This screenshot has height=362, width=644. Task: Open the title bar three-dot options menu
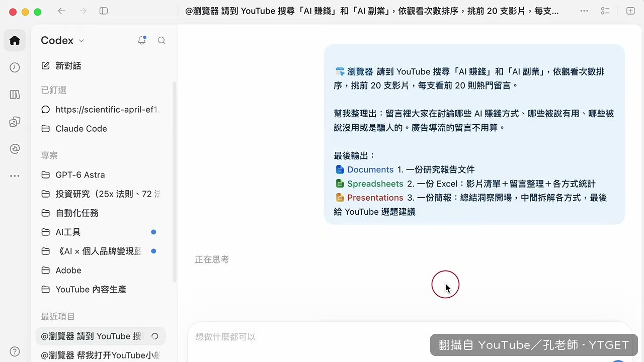(x=584, y=11)
